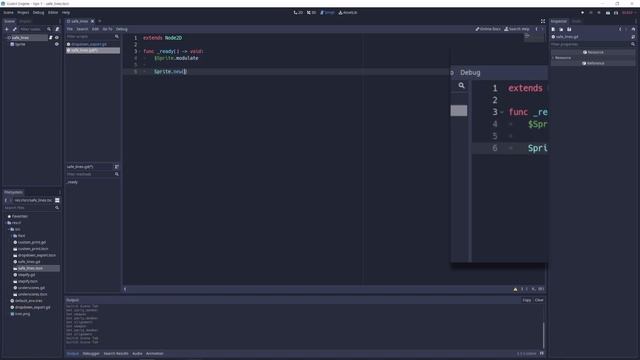Open the Scene menu
The image size is (640, 360).
(8, 13)
